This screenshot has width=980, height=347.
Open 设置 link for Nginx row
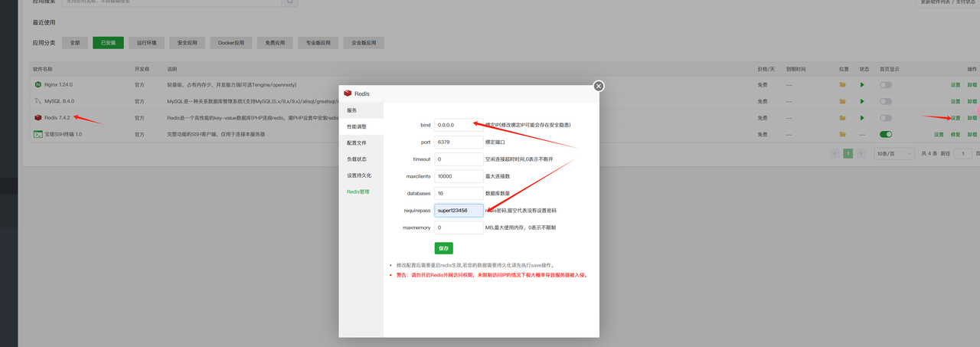tap(955, 84)
